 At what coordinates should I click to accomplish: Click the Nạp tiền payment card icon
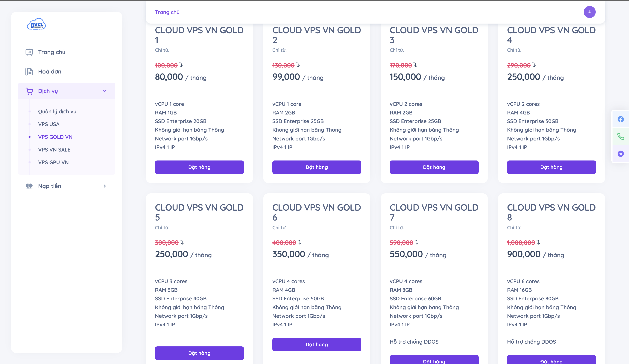29,186
